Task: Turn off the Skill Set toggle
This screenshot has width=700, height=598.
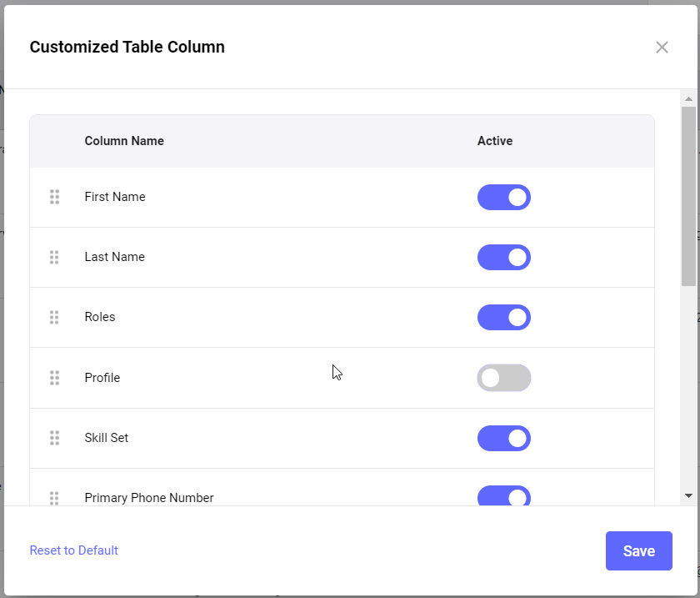Action: point(504,438)
